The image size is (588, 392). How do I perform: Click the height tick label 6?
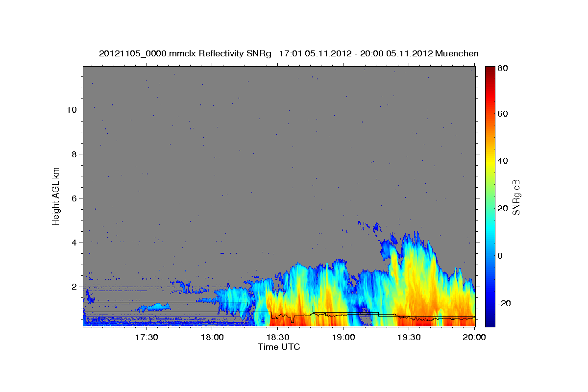74,198
